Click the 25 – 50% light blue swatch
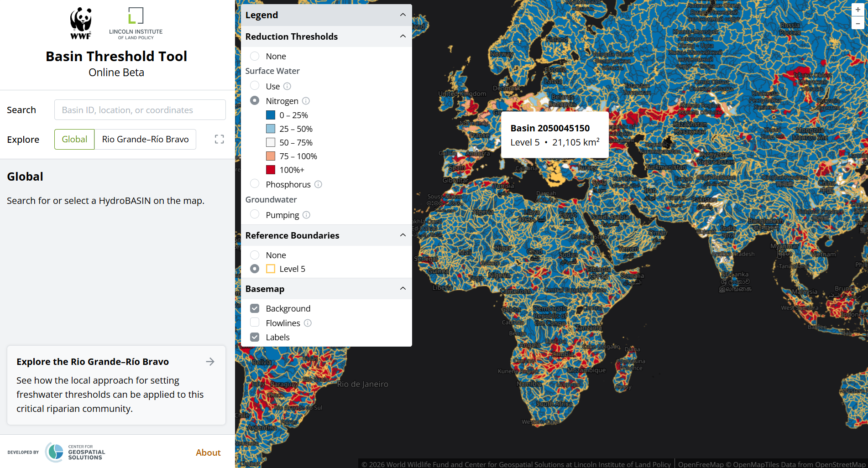The image size is (868, 468). [x=271, y=129]
